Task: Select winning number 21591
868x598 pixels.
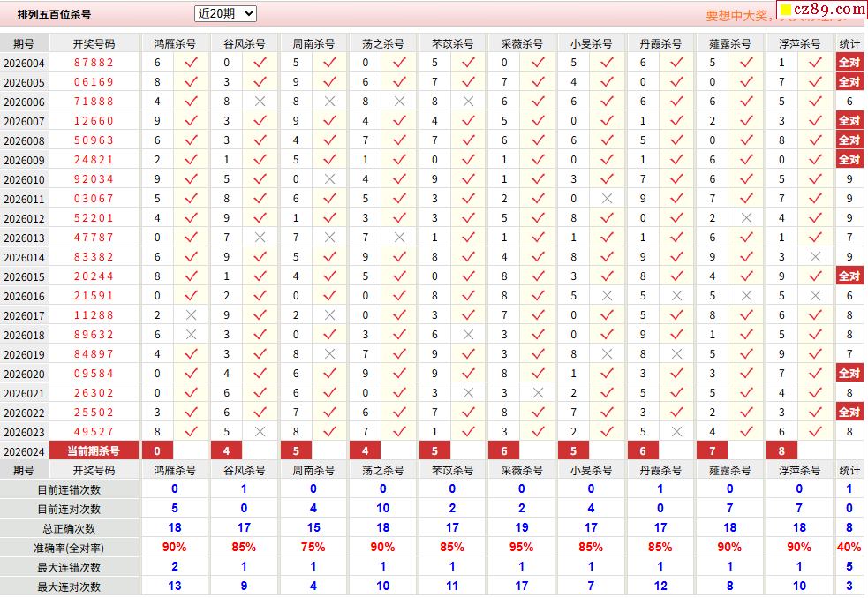Action: (x=94, y=296)
